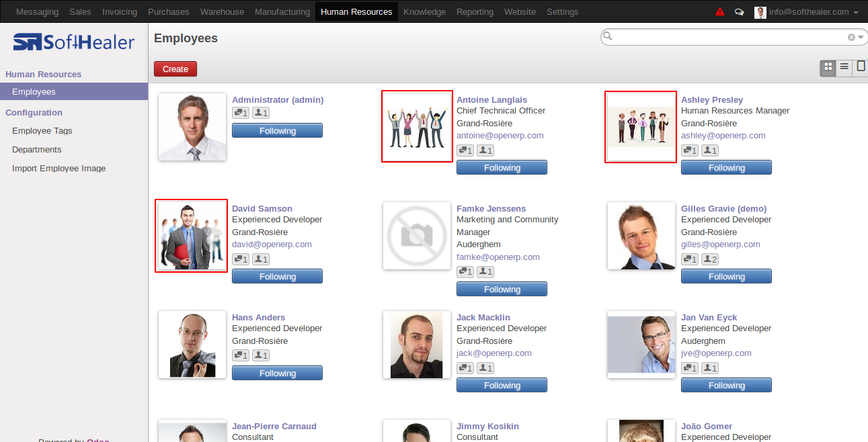Email ashley@openerp.com
Viewport: 868px width, 442px height.
723,135
